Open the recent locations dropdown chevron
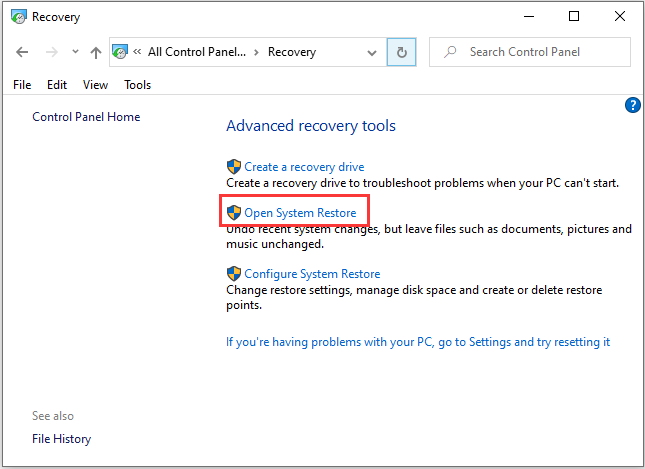 [75, 52]
